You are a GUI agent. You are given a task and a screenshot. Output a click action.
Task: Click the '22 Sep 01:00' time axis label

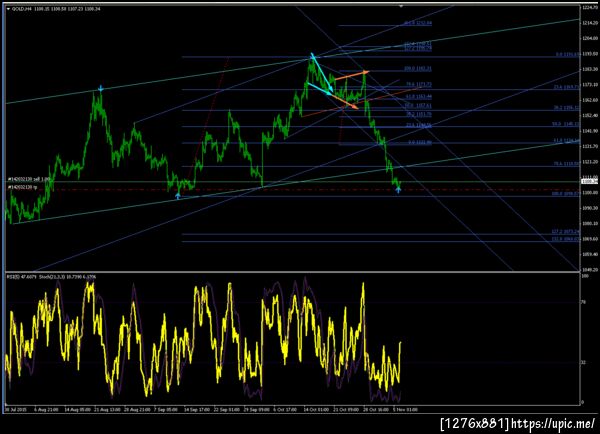pos(226,410)
